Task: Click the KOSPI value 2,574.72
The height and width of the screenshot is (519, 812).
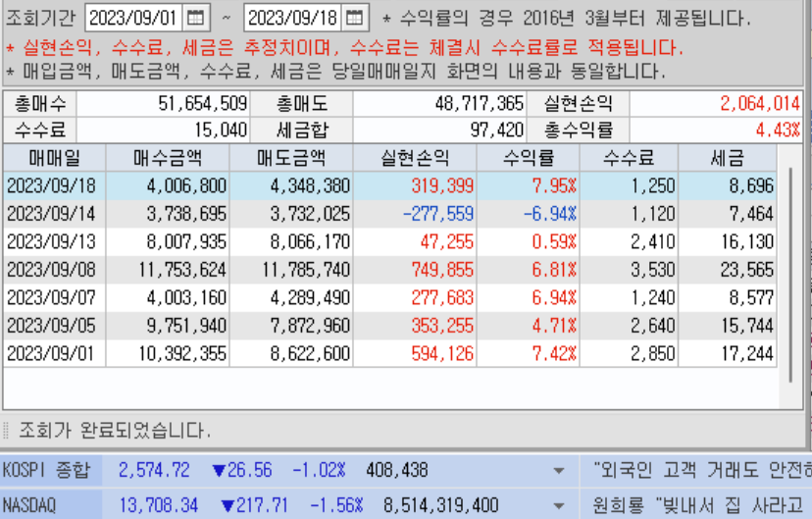Action: click(154, 470)
